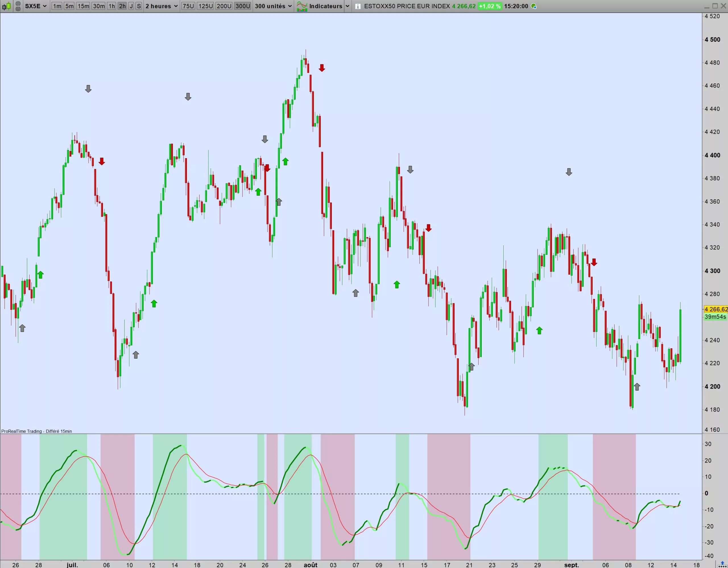Click the 15:20:00 time display

point(516,6)
